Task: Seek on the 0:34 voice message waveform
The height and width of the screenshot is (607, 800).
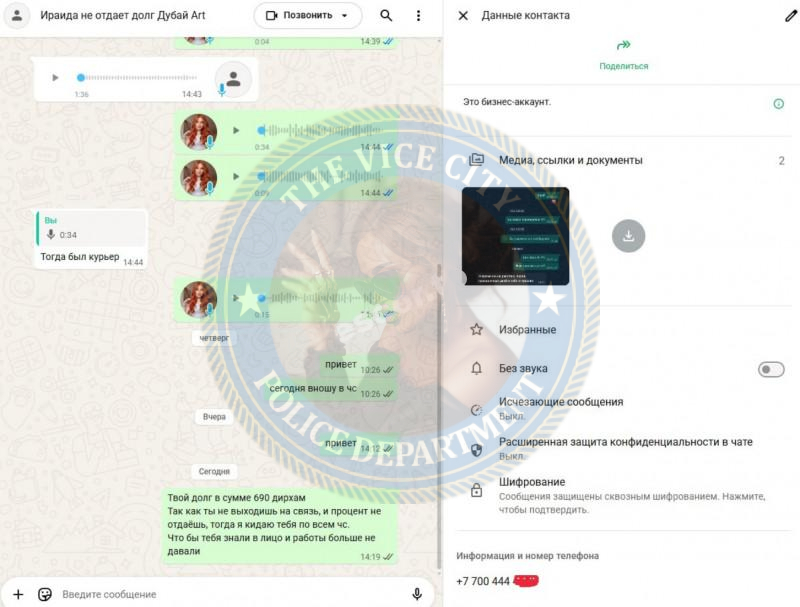Action: point(321,131)
